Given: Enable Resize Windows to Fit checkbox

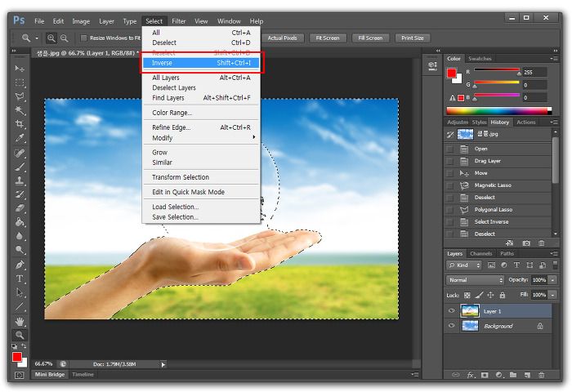Looking at the screenshot, I should pyautogui.click(x=83, y=38).
